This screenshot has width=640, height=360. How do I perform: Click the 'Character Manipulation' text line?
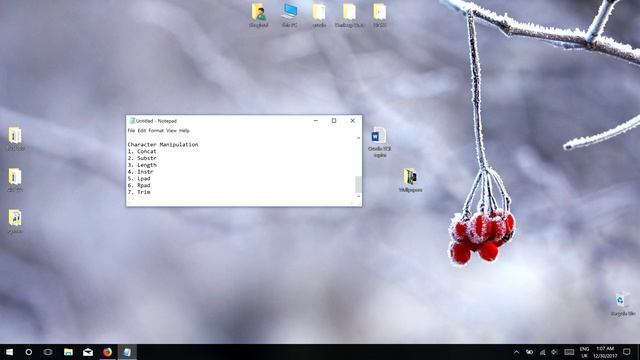pos(163,144)
